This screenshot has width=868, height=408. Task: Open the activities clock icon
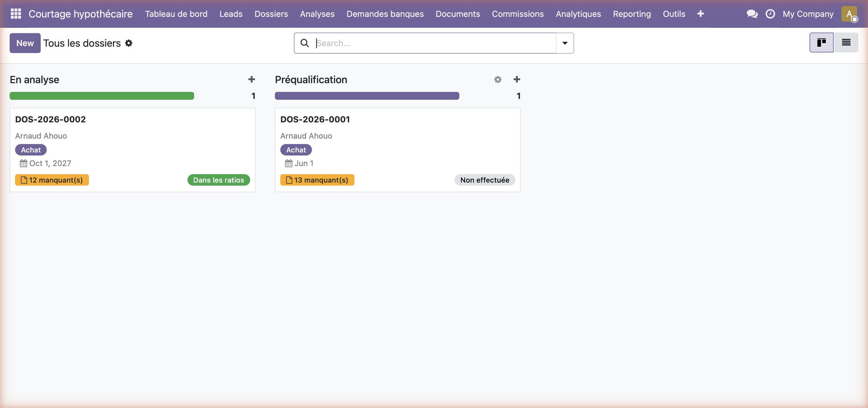[x=770, y=14]
